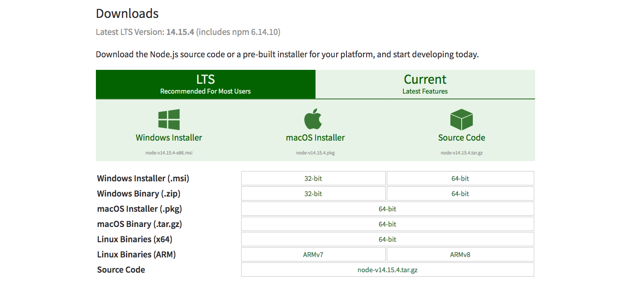Image resolution: width=644 pixels, height=287 pixels.
Task: Click the node-v14.15.4-x86.msi filename
Action: click(x=169, y=153)
